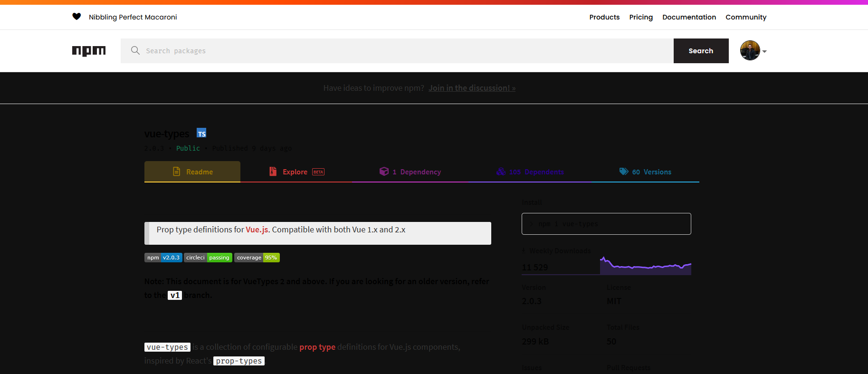Screen dimensions: 868x374
Task: Click the black heart icon in header
Action: 76,17
